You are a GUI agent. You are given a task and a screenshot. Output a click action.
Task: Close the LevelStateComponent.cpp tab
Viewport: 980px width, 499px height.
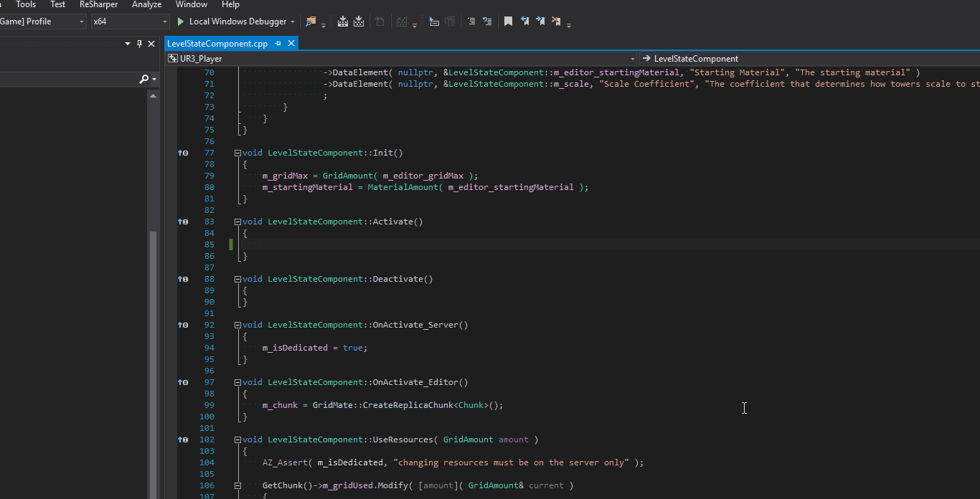coord(291,44)
